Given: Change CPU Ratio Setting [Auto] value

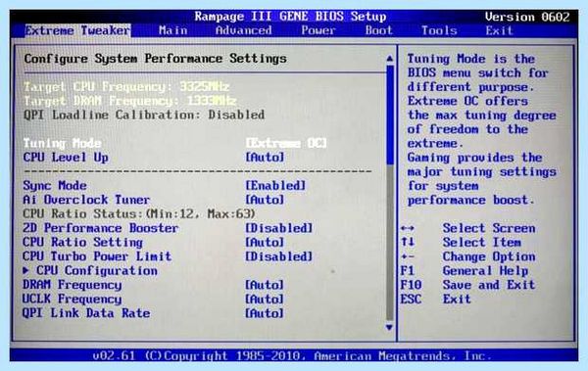Looking at the screenshot, I should point(265,243).
